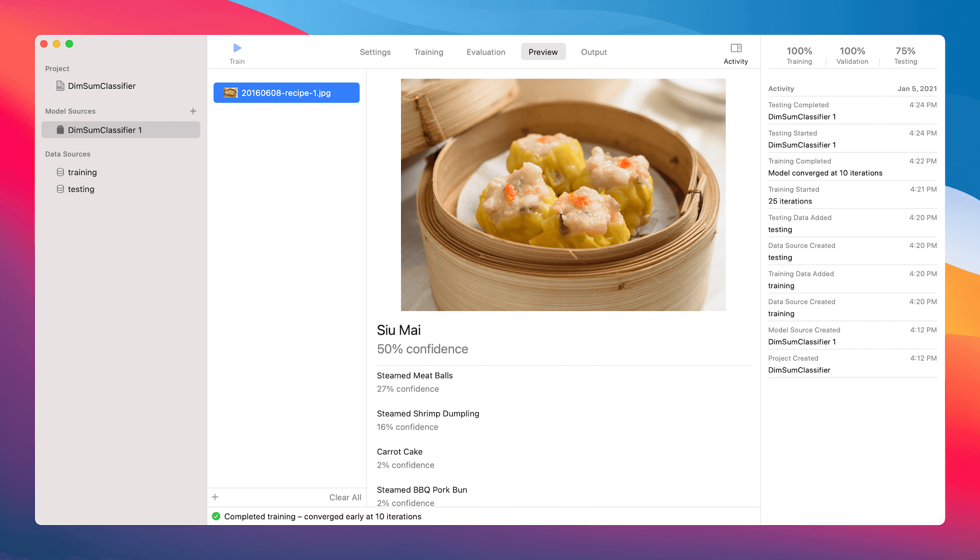This screenshot has height=560, width=980.
Task: Toggle the Activity sidebar panel icon
Action: [736, 48]
